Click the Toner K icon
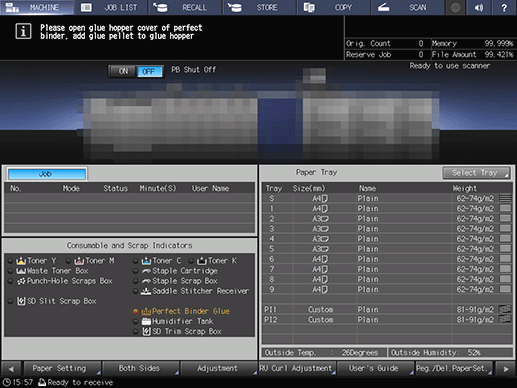Viewport: 517px width, 388px height. click(202, 261)
